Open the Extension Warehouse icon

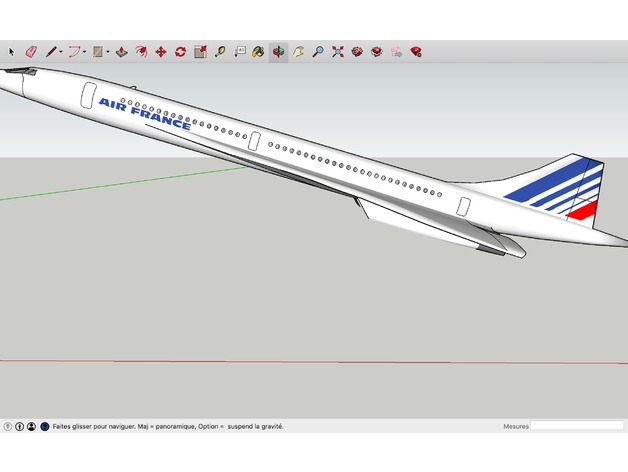coord(376,52)
